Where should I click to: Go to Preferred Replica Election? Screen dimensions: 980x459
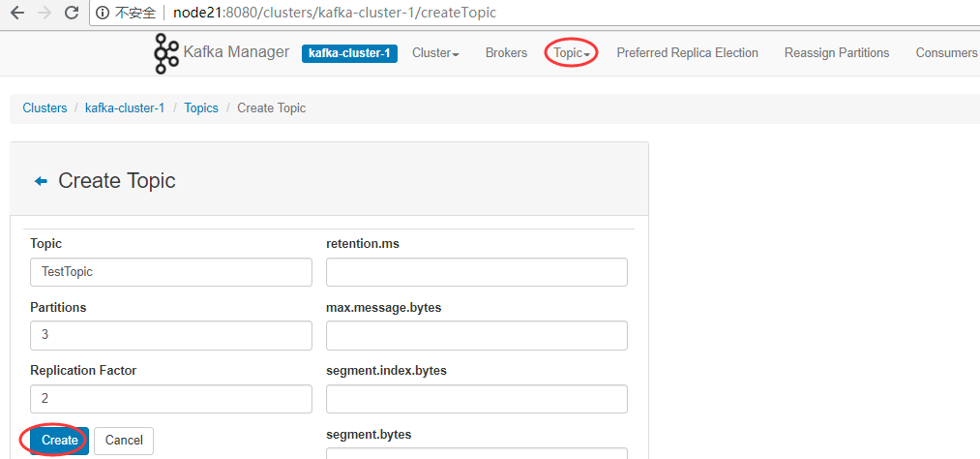[688, 53]
